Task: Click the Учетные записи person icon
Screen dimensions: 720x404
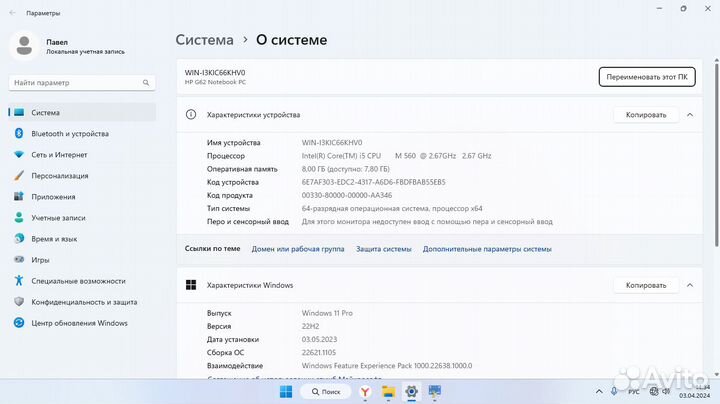Action: pos(19,218)
